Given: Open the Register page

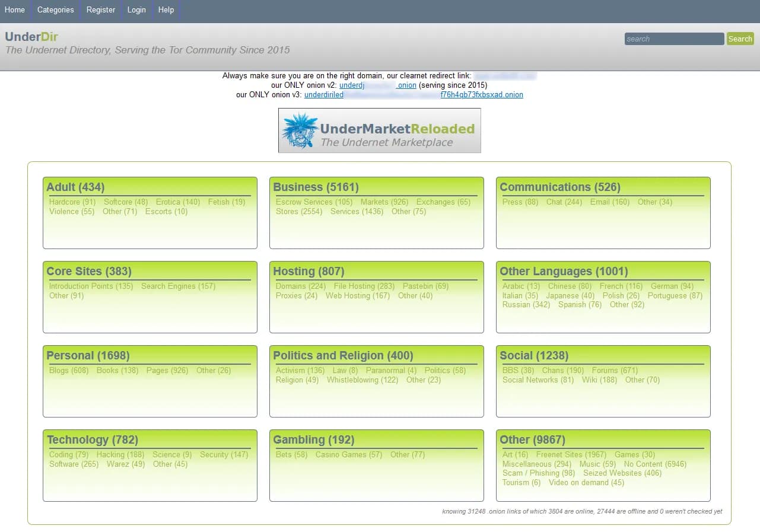Looking at the screenshot, I should (x=101, y=10).
